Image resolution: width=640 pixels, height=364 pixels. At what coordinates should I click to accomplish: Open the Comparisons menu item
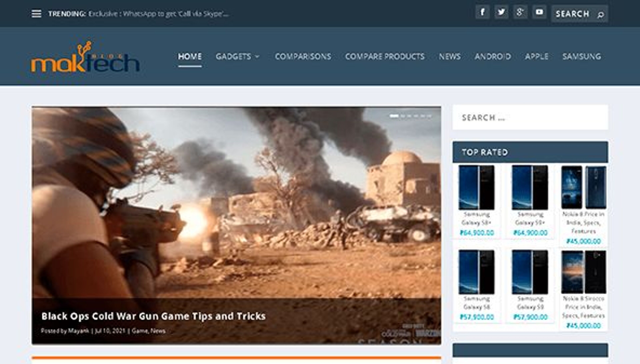tap(303, 56)
